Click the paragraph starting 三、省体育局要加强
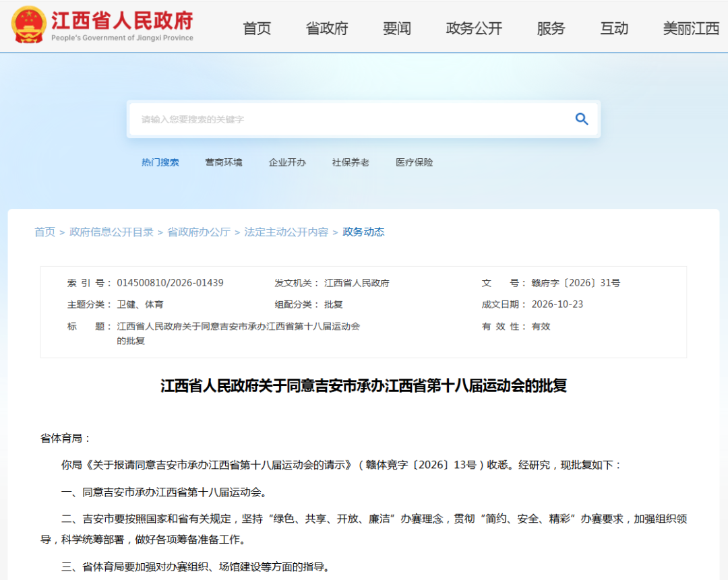The height and width of the screenshot is (580, 728). 196,567
